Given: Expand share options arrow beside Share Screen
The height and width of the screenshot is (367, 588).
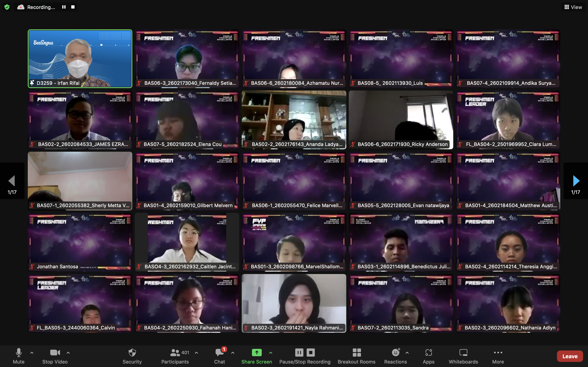Looking at the screenshot, I should tap(271, 353).
